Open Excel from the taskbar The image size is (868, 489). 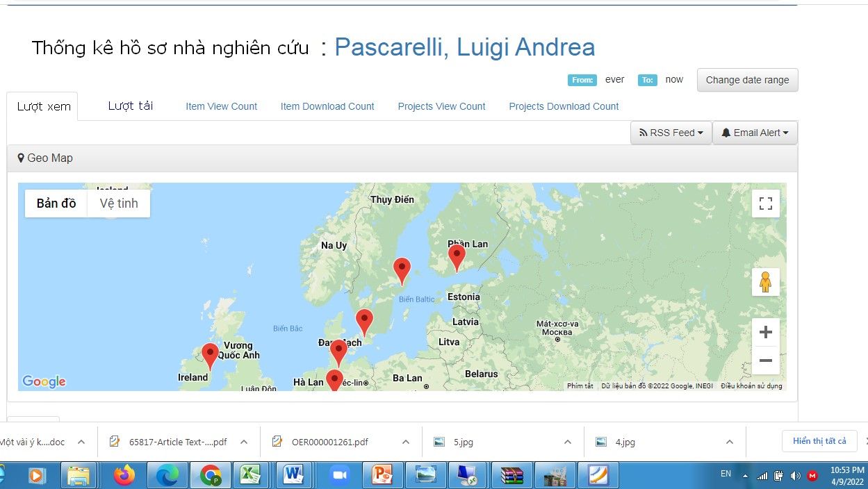tap(250, 475)
